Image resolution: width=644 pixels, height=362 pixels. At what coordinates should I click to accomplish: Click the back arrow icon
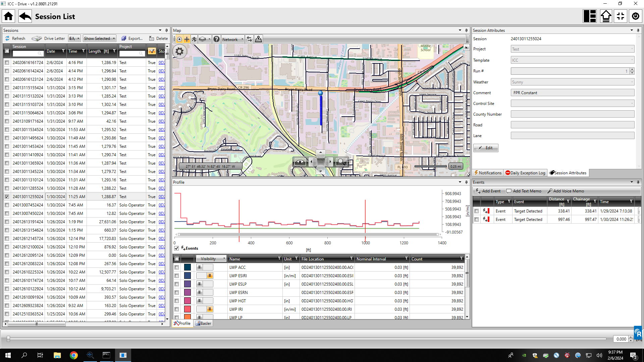(25, 16)
